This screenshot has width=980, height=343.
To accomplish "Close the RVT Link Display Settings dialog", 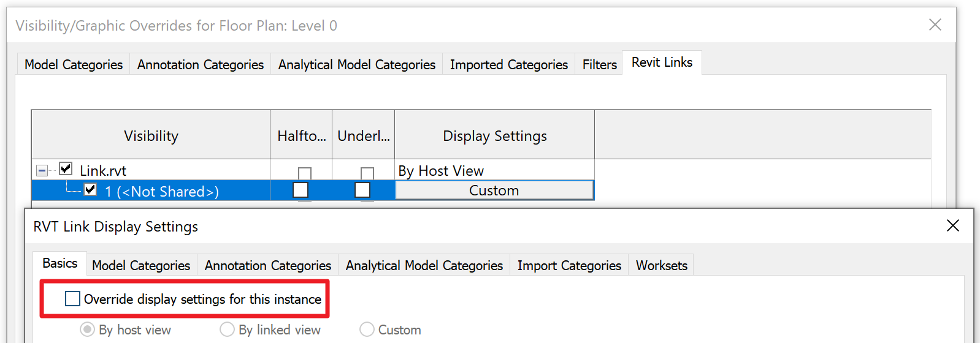I will tap(952, 226).
